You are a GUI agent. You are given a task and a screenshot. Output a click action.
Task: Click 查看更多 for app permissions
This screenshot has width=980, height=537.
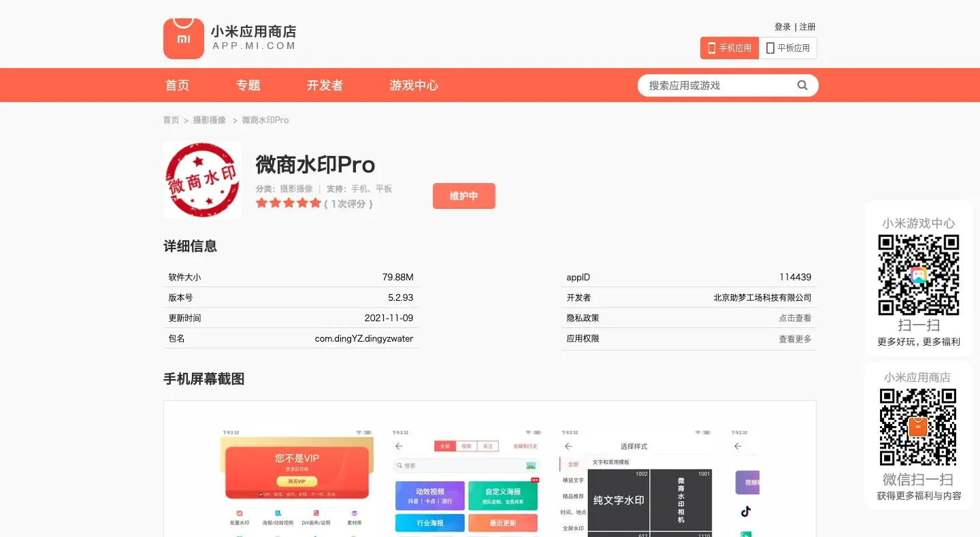795,339
